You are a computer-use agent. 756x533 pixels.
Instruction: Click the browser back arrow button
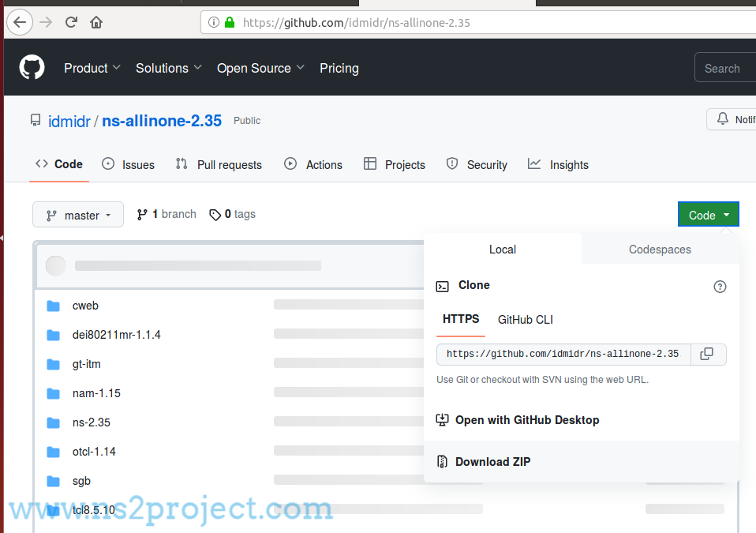pos(20,22)
